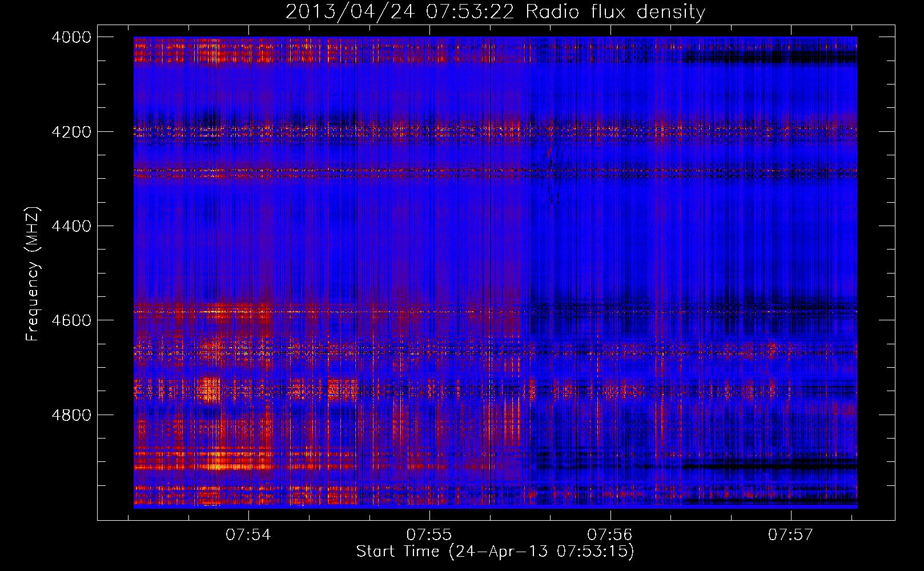Screen dimensions: 924x571
Task: Click the 4800 frequency tick label
Action: click(71, 415)
